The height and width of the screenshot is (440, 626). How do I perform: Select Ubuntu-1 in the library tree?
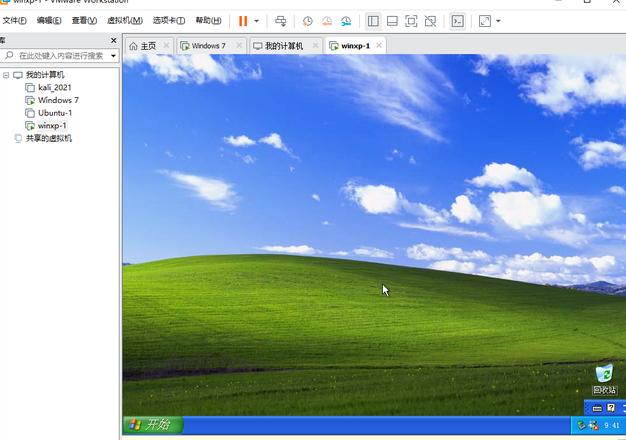(x=55, y=113)
